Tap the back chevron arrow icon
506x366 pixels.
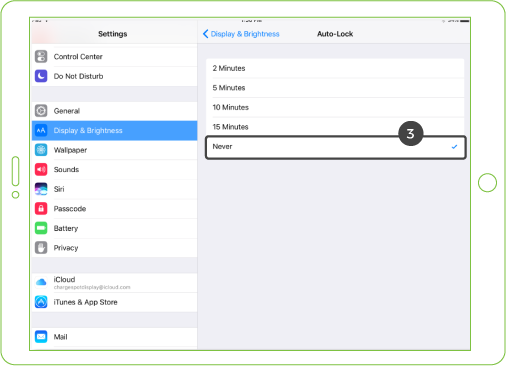205,34
